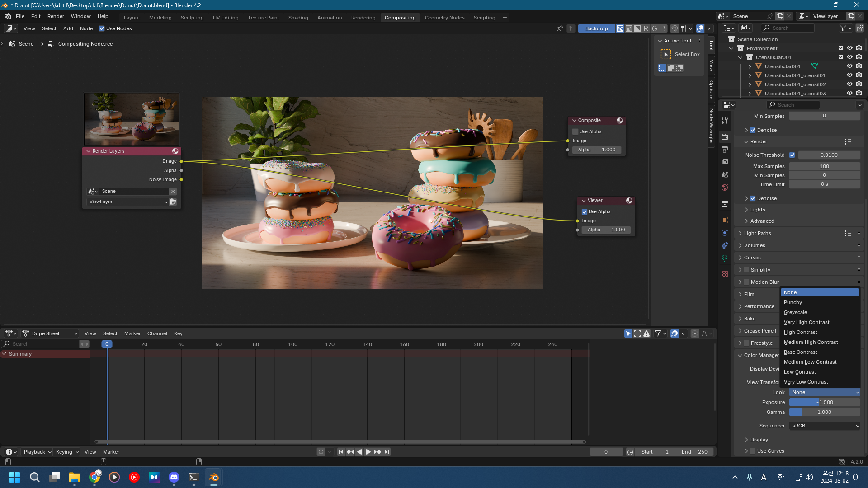The width and height of the screenshot is (868, 488).
Task: Select the Punchy look option
Action: pos(793,302)
